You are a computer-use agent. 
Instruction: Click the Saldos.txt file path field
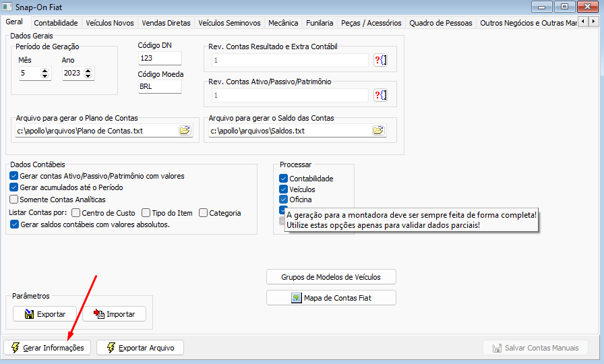click(291, 131)
